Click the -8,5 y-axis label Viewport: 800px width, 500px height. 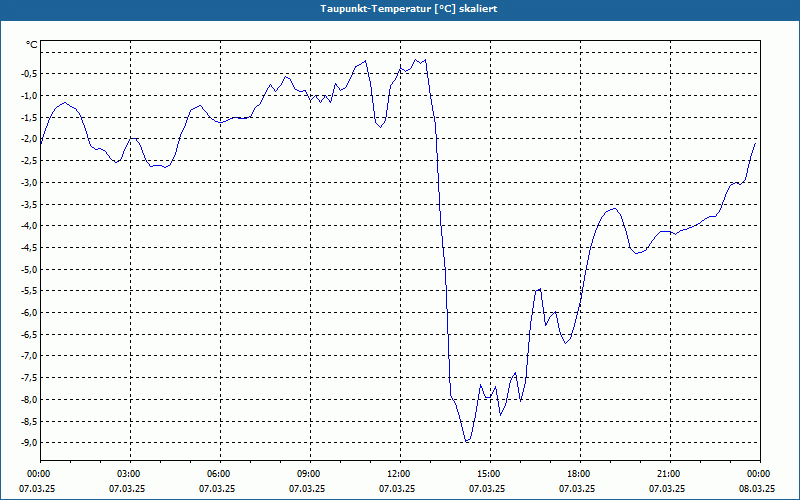pos(29,420)
